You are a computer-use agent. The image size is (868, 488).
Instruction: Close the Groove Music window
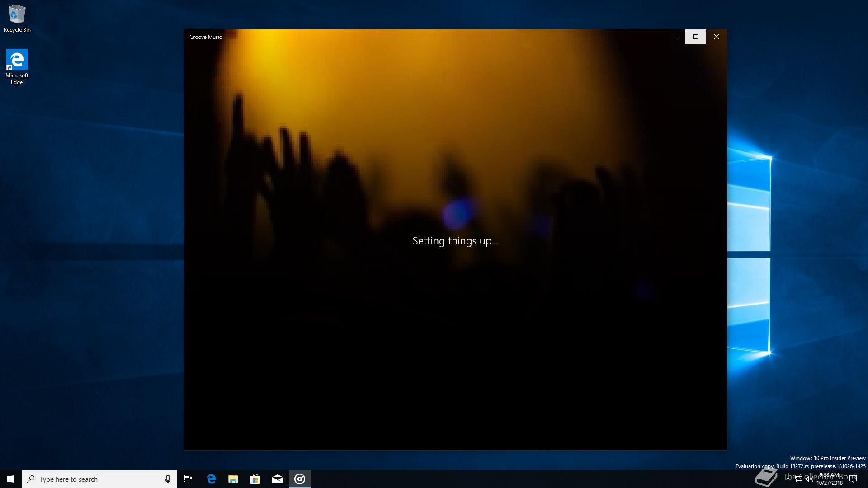click(717, 37)
